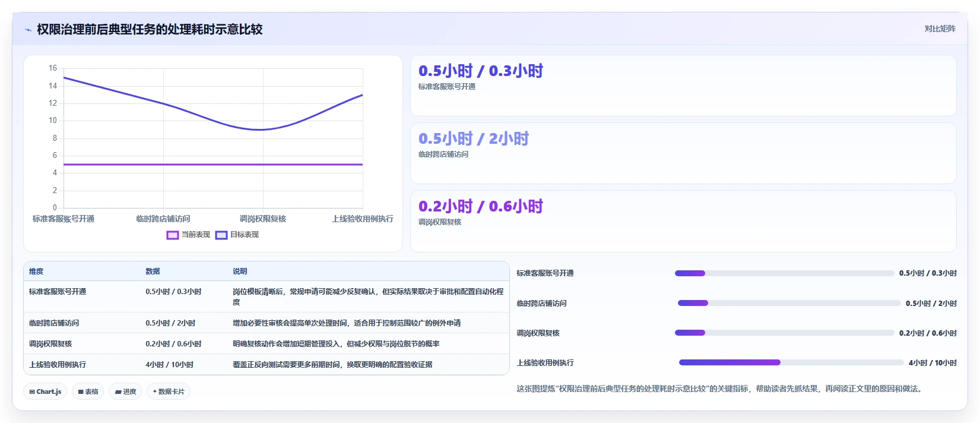Click the 对比矩阵 label at top right
This screenshot has height=423, width=980.
pyautogui.click(x=940, y=29)
